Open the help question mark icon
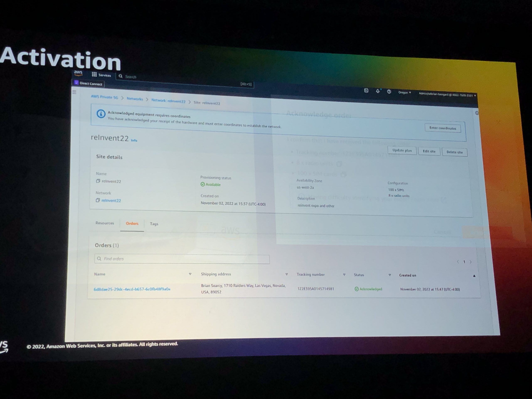Screen dimensions: 532x399 pyautogui.click(x=389, y=91)
